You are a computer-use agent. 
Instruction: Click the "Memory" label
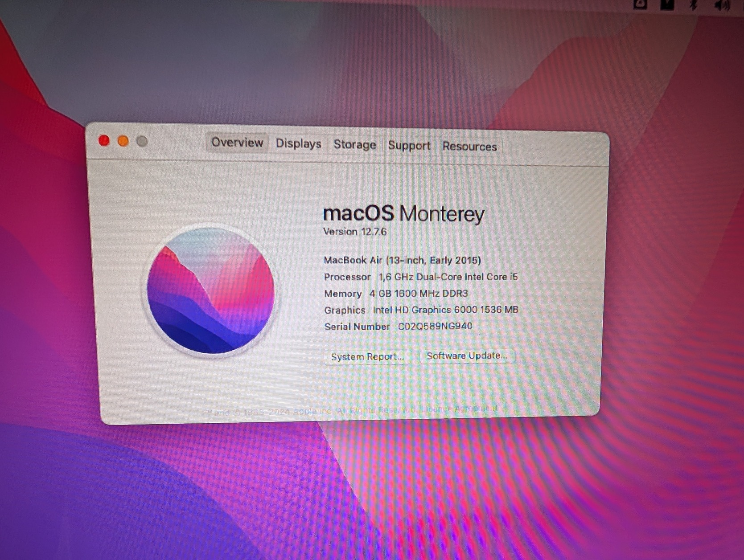(x=343, y=294)
